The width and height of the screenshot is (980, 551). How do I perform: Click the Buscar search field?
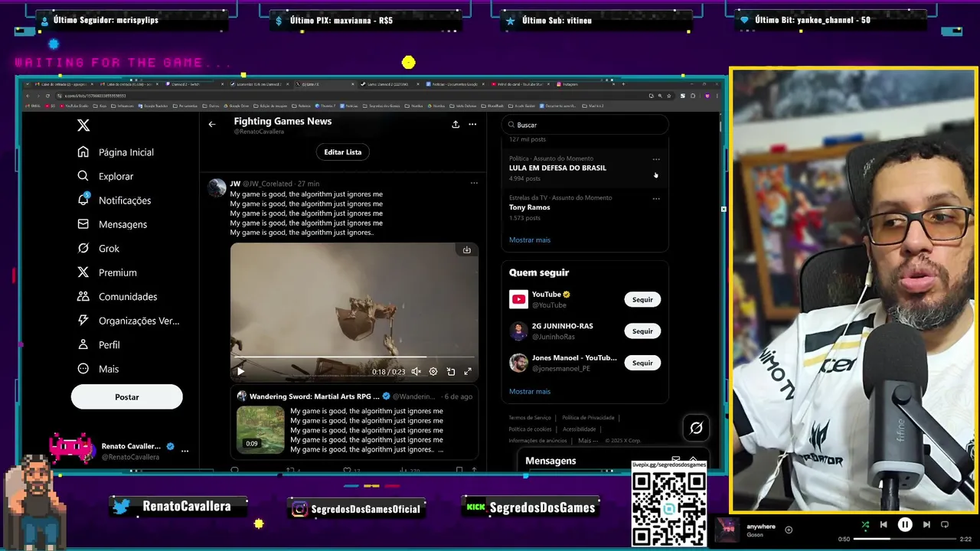585,125
